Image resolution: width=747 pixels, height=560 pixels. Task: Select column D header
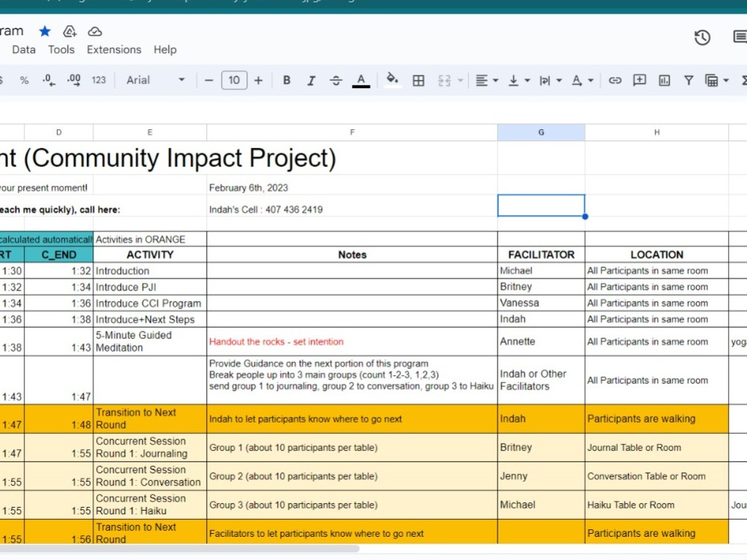coord(58,132)
